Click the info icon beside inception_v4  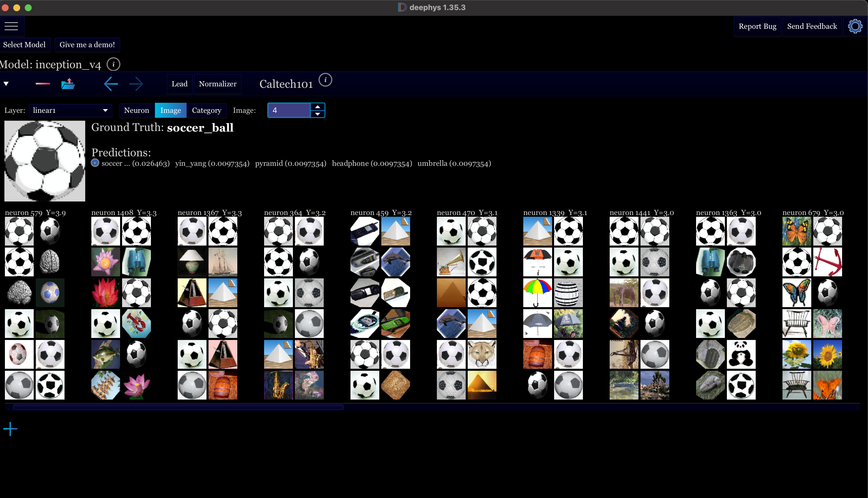113,64
